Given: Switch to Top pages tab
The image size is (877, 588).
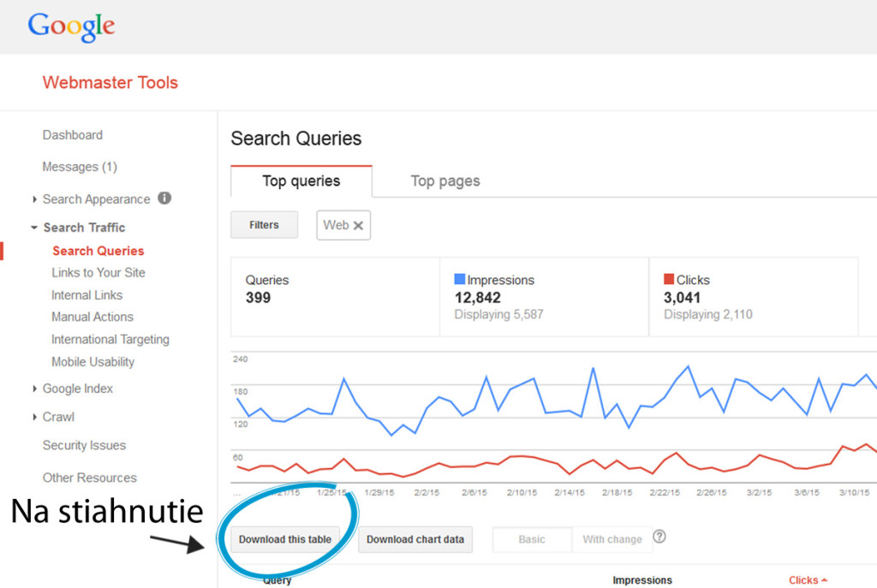Looking at the screenshot, I should [x=445, y=181].
